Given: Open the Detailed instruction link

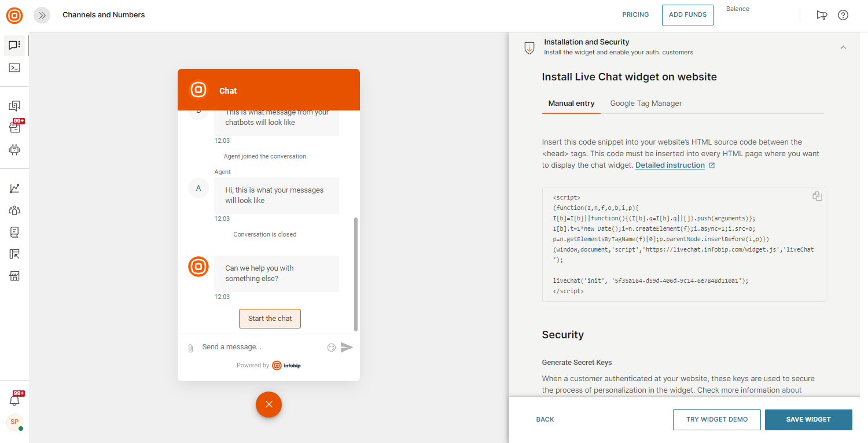Looking at the screenshot, I should tap(670, 165).
